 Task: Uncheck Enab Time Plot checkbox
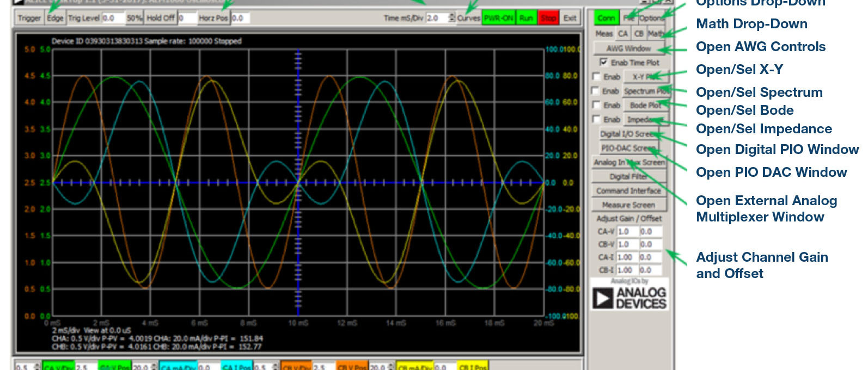click(x=603, y=62)
